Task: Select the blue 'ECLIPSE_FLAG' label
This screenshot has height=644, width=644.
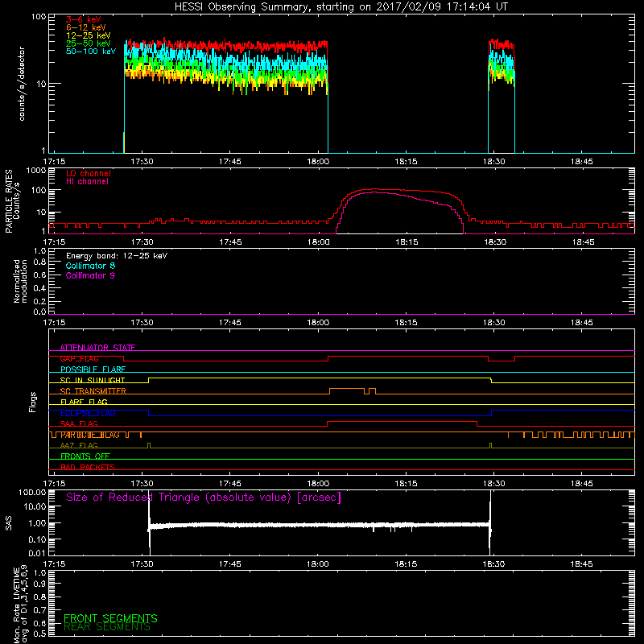Action: [88, 413]
